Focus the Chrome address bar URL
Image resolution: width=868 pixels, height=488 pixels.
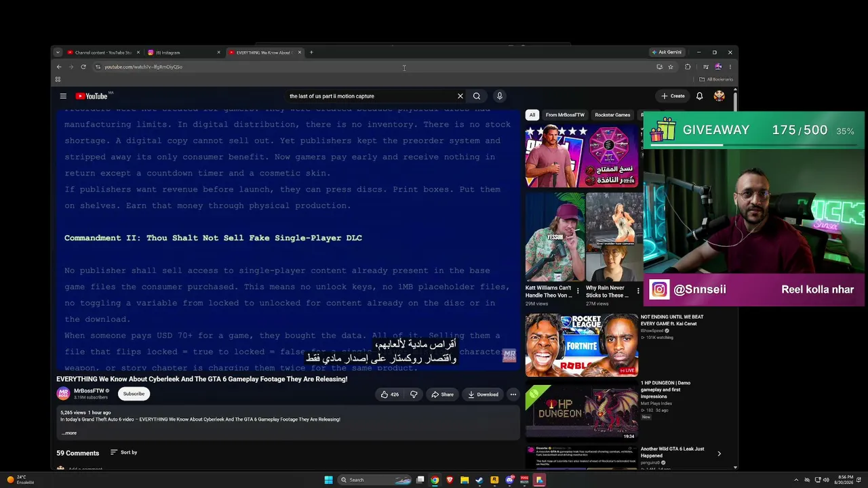[x=143, y=67]
